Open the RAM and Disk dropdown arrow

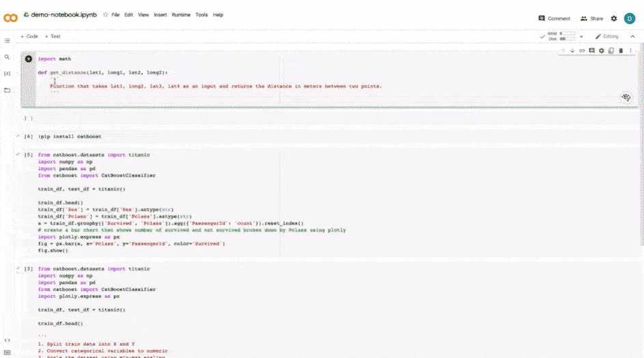point(581,36)
